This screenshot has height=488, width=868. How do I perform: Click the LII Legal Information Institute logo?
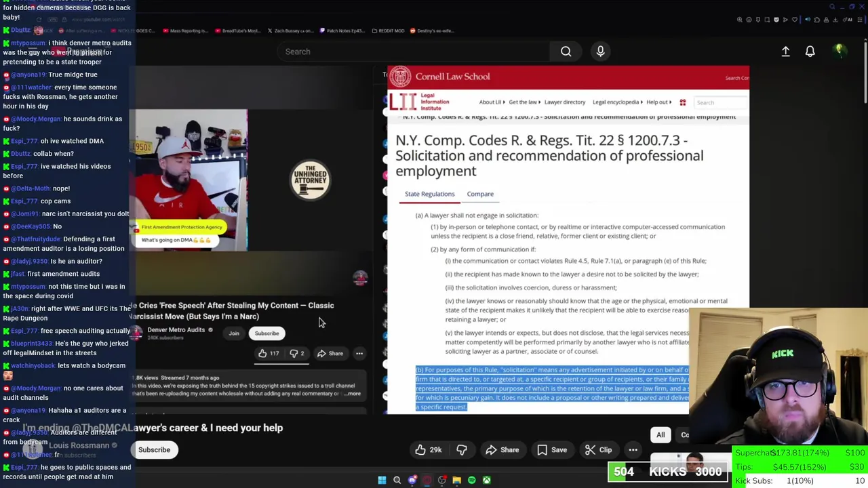pyautogui.click(x=419, y=102)
